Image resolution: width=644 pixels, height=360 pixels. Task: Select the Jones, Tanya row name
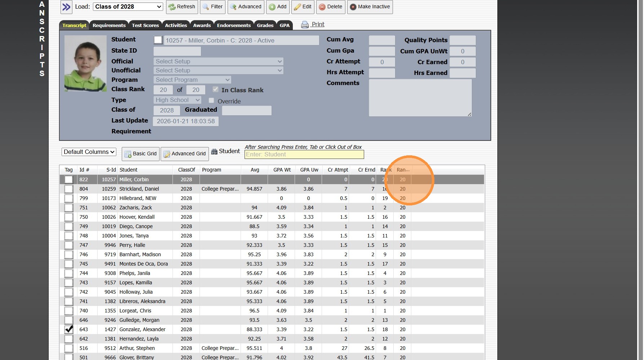[x=134, y=236]
